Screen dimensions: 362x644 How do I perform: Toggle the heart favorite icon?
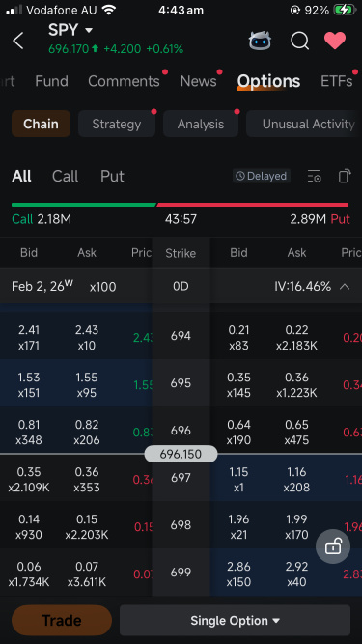click(x=335, y=41)
